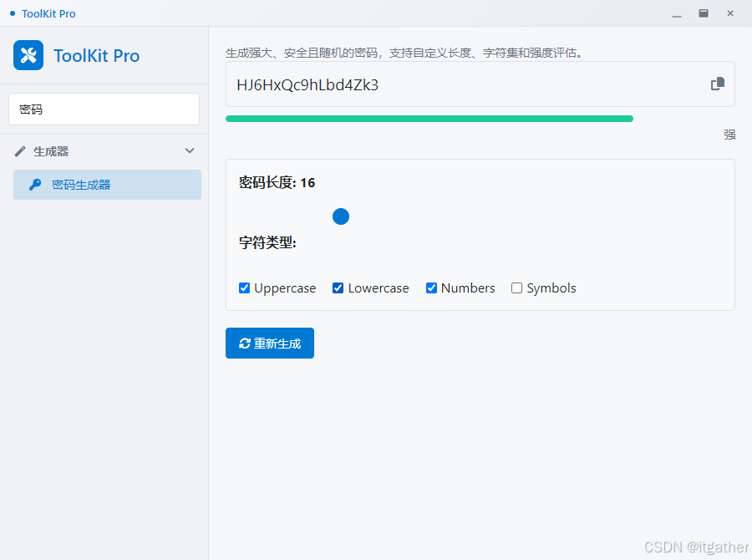This screenshot has width=752, height=560.
Task: Click the ToolKit Pro wrench logo icon
Action: tap(28, 55)
